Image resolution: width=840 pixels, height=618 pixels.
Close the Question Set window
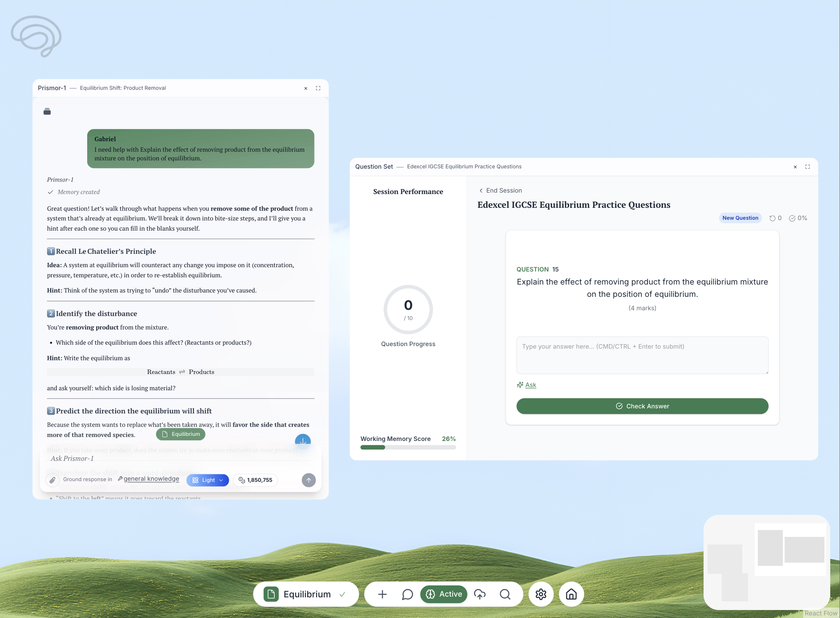coord(795,167)
